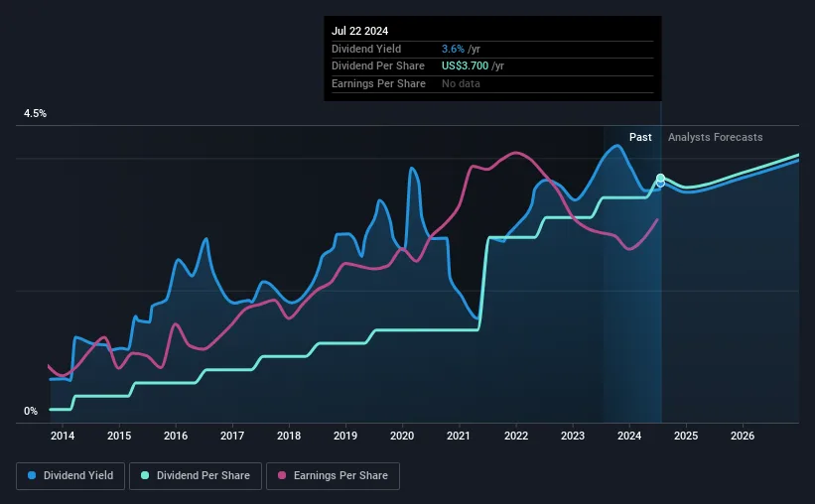Select the Analysts Forecasts section label
This screenshot has width=815, height=504.
[x=715, y=137]
